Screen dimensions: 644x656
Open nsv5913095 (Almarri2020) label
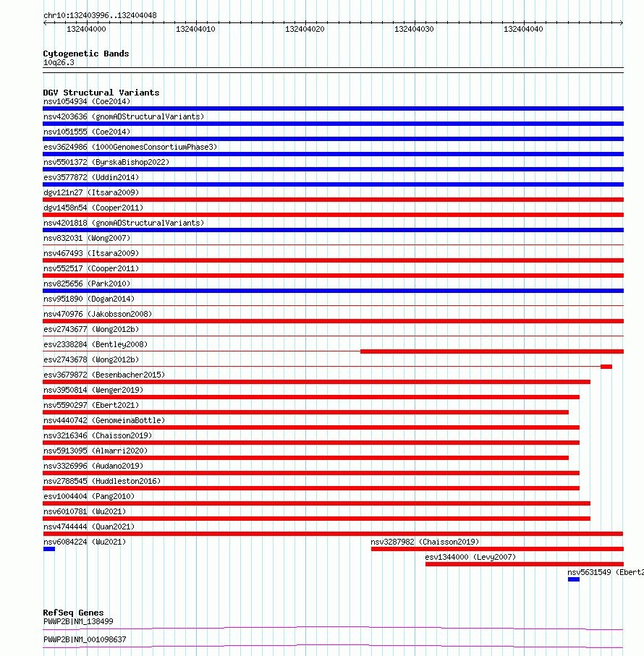96,451
